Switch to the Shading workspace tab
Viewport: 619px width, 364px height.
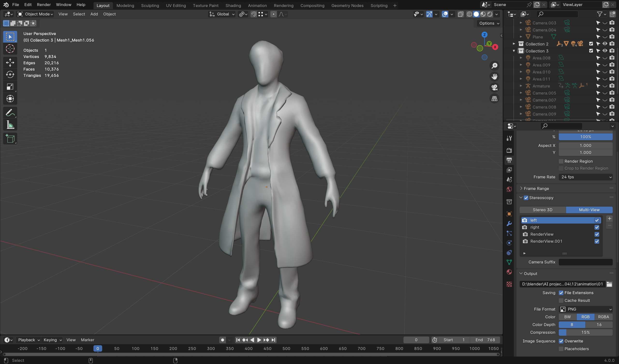(233, 5)
